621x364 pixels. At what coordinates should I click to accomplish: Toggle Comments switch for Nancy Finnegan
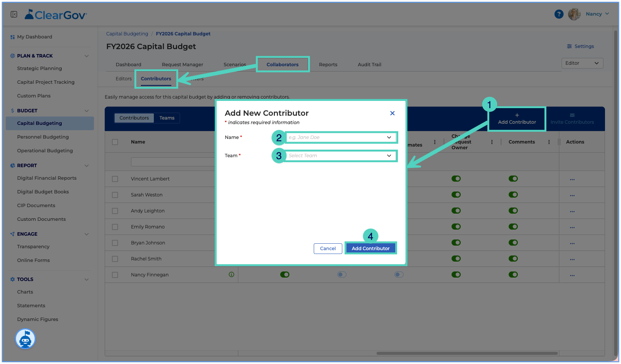coord(513,275)
